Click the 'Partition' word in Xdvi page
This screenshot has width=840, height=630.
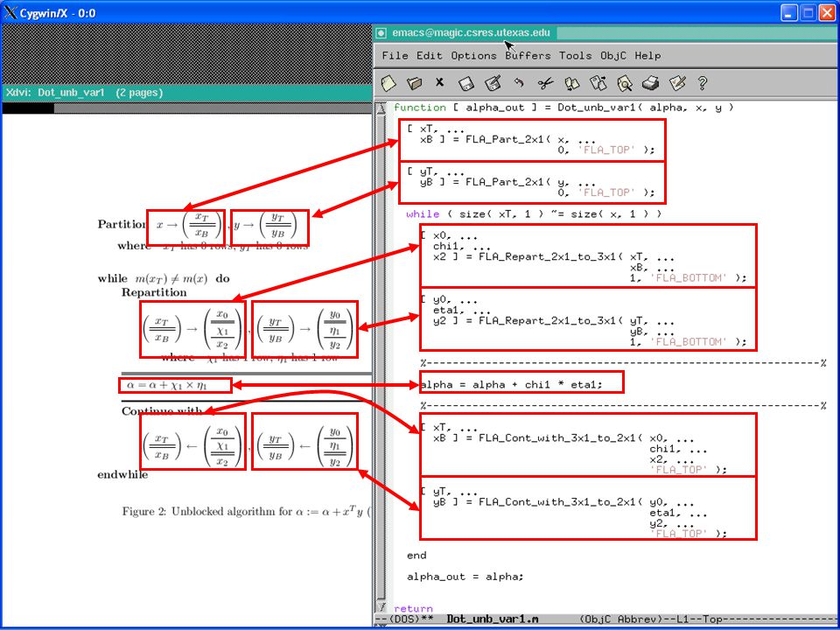click(122, 225)
